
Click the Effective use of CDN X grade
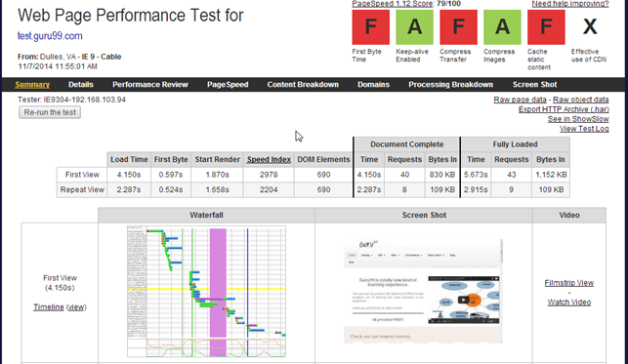click(590, 27)
